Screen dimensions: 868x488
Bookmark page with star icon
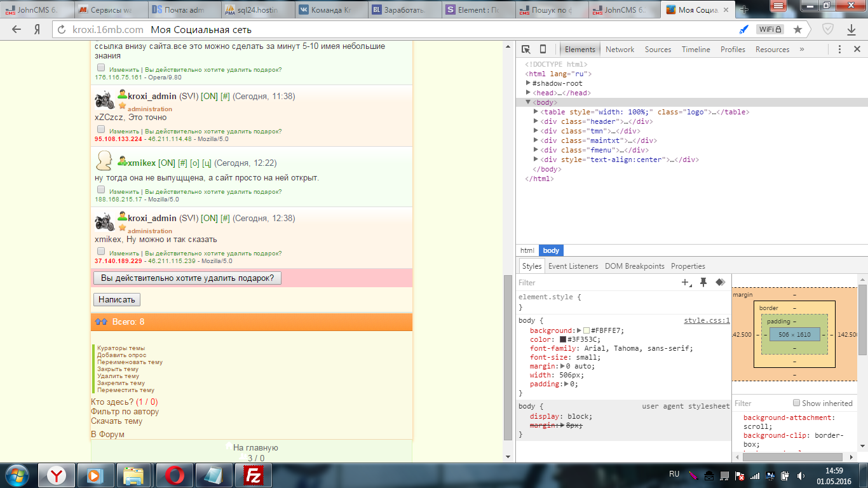tap(797, 29)
